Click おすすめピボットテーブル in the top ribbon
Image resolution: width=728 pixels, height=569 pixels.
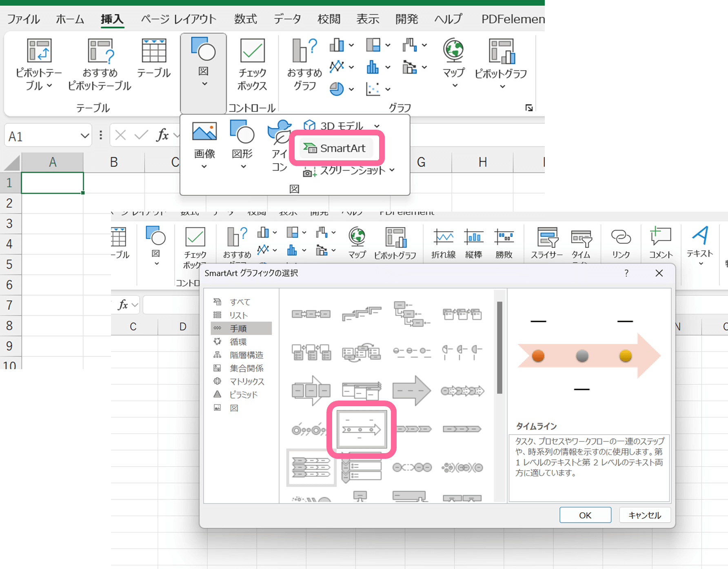click(x=100, y=64)
